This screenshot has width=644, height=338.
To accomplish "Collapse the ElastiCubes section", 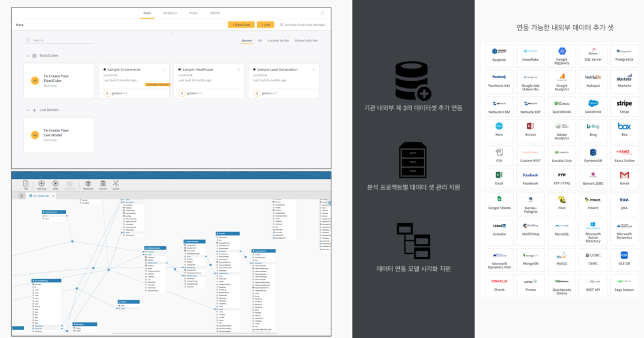I will pos(28,56).
